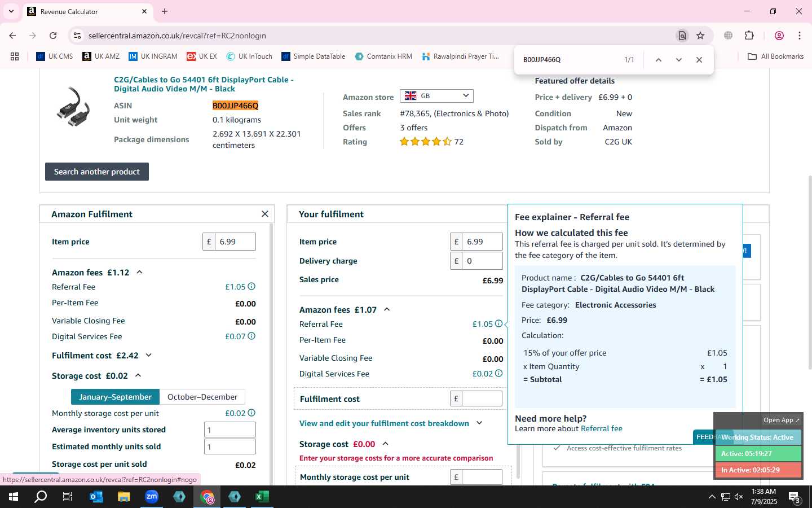Open a new browser tab
The image size is (812, 508).
[165, 11]
